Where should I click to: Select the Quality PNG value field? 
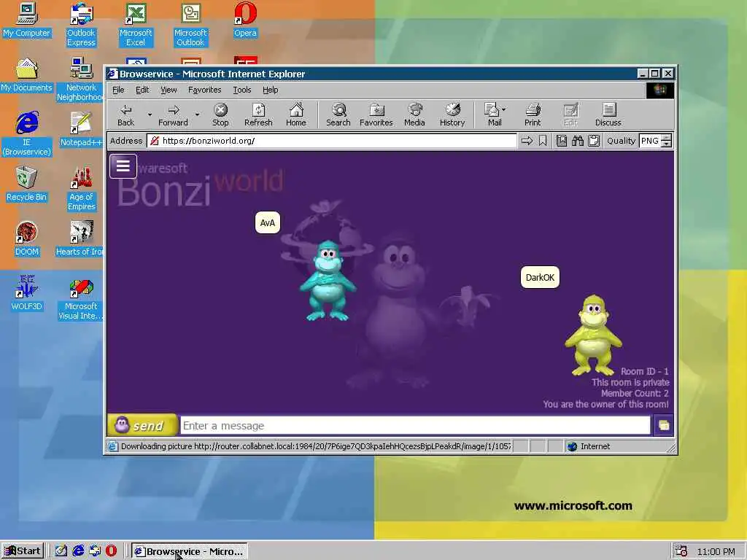[x=650, y=141]
